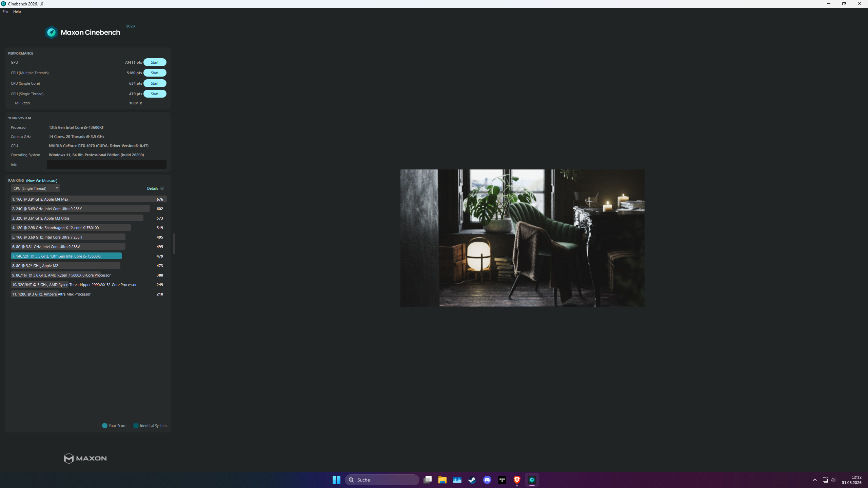Select the Intel Core Ultra 7 255H row

click(89, 237)
